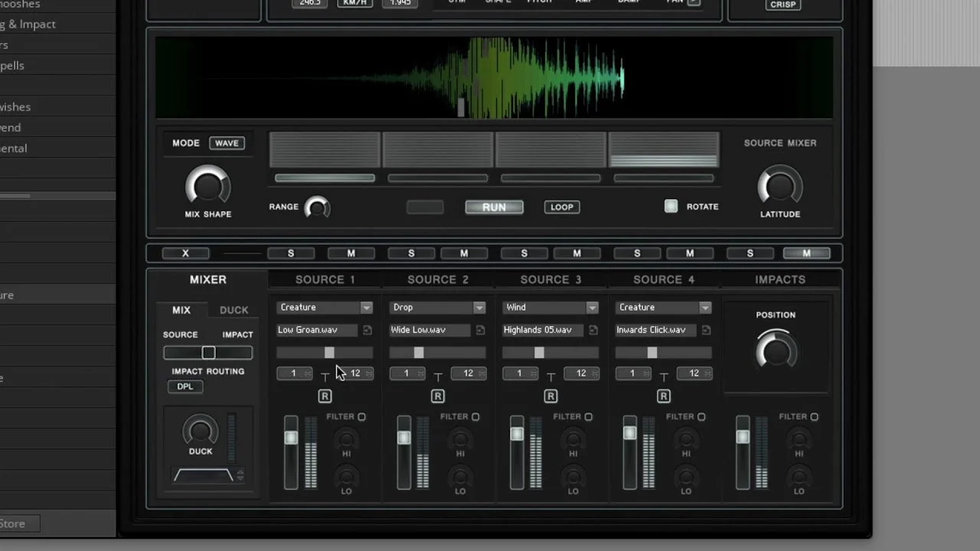Mute Source 4 with its M button
The height and width of the screenshot is (551, 980).
(690, 253)
